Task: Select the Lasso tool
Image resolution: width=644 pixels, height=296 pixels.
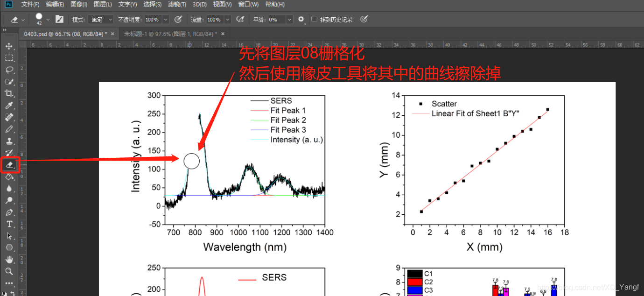Action: pos(9,70)
